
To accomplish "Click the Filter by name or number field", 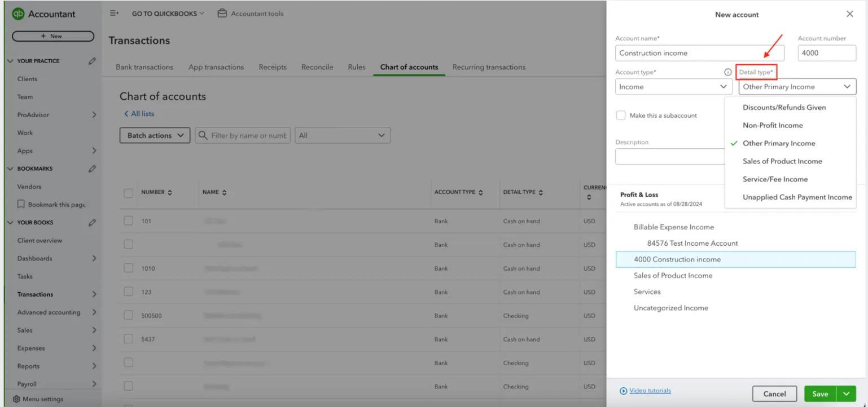I will (x=243, y=135).
